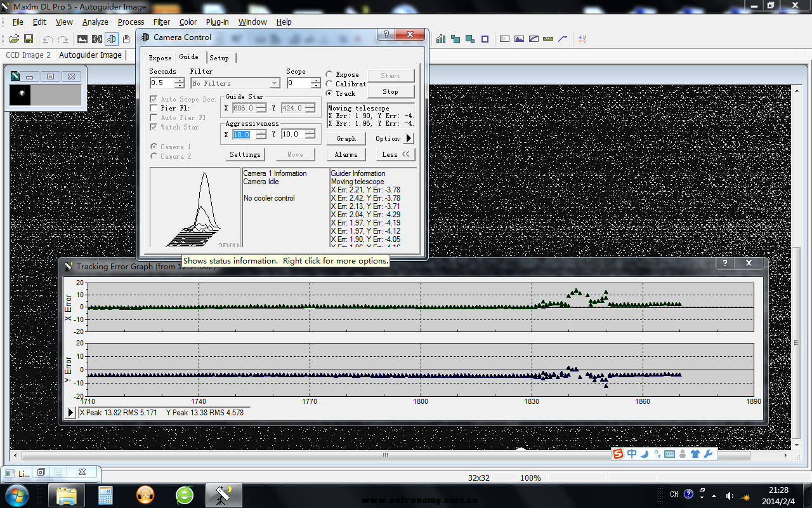This screenshot has width=812, height=508.
Task: Click the second overlapping teal squares icon
Action: pyautogui.click(x=470, y=39)
